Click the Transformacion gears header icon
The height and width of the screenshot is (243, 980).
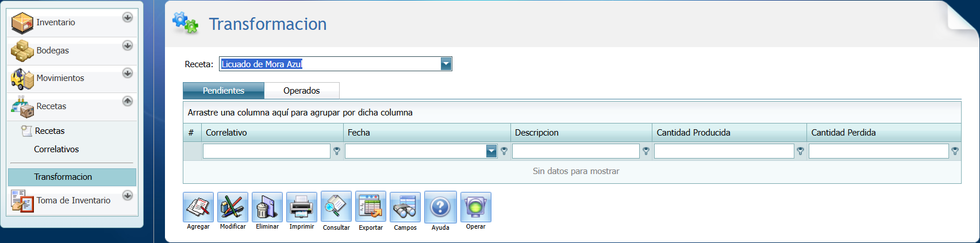point(185,23)
